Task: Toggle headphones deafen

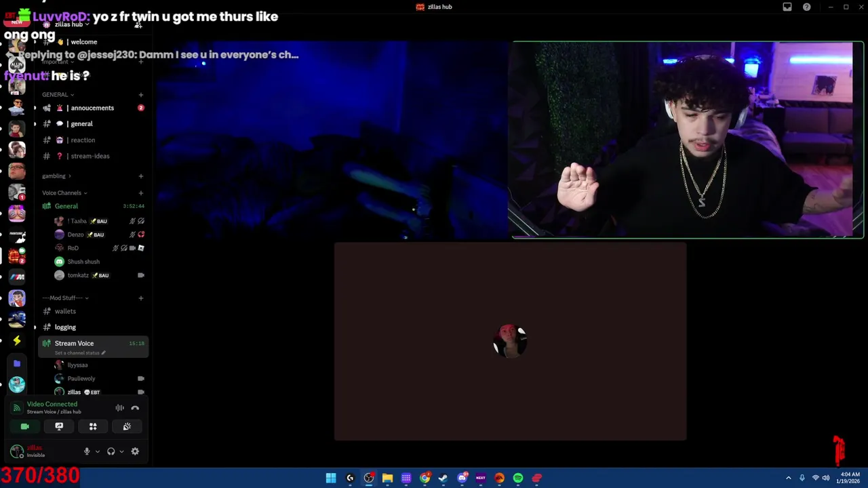Action: (x=111, y=451)
